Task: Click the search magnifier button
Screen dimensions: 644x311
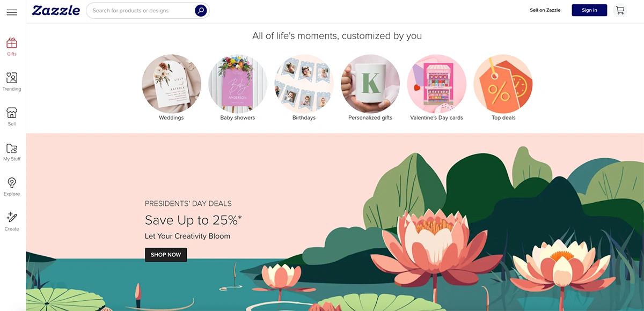Action: (201, 10)
